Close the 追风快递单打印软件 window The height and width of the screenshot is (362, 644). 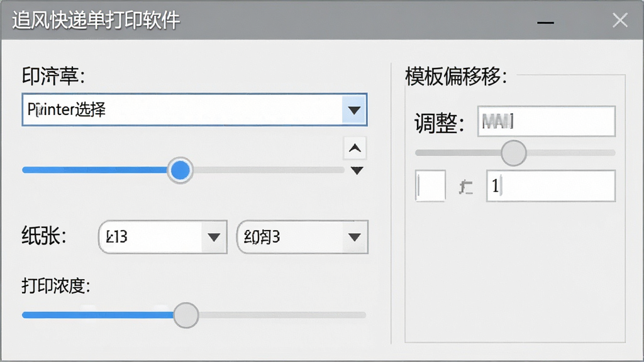coord(619,19)
